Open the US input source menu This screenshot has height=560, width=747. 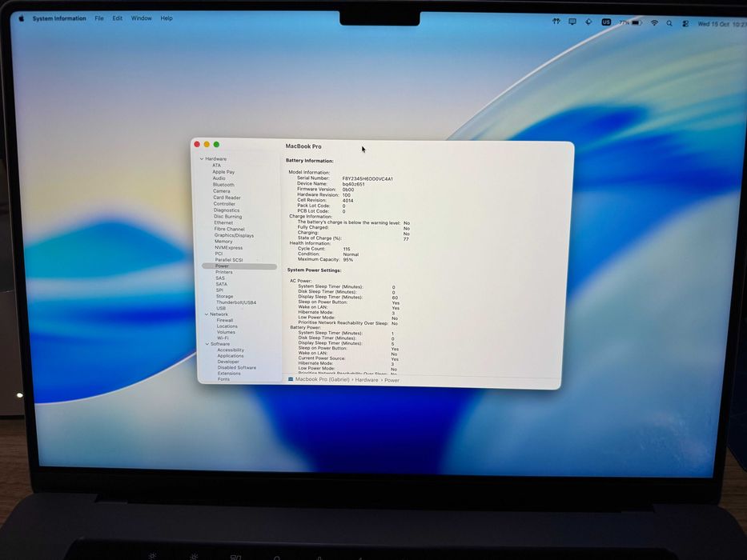point(606,22)
